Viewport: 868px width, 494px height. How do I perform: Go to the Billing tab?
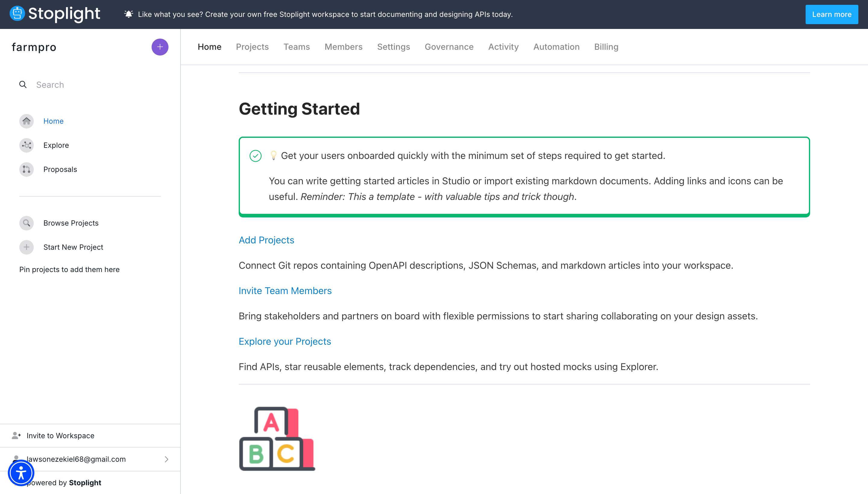tap(606, 47)
